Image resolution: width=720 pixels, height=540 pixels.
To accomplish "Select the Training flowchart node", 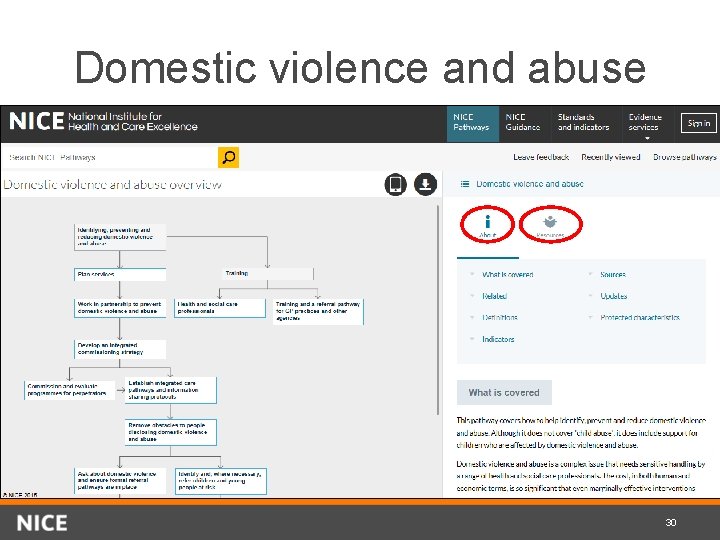I will (268, 274).
